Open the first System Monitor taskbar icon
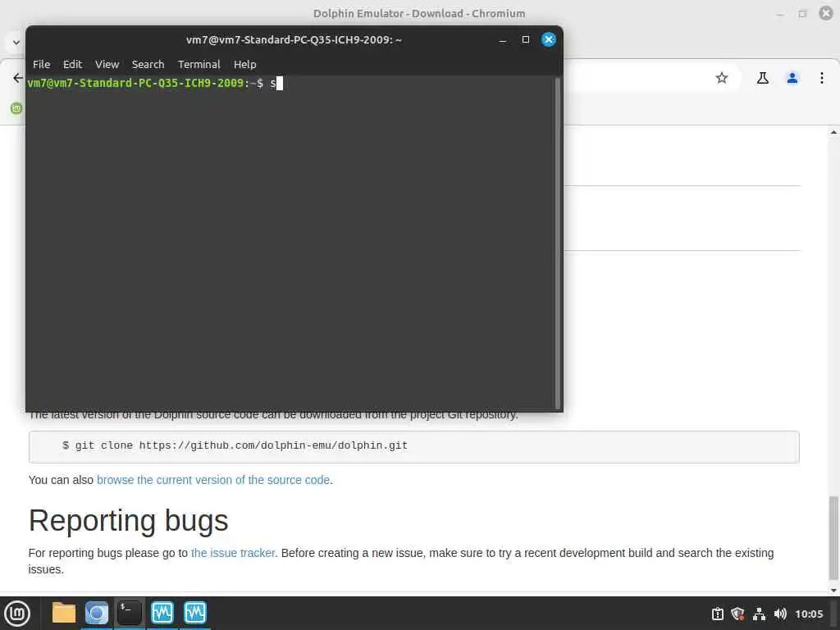 pyautogui.click(x=162, y=613)
